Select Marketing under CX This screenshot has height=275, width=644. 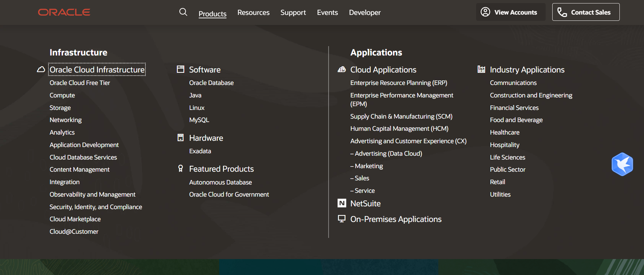click(367, 166)
